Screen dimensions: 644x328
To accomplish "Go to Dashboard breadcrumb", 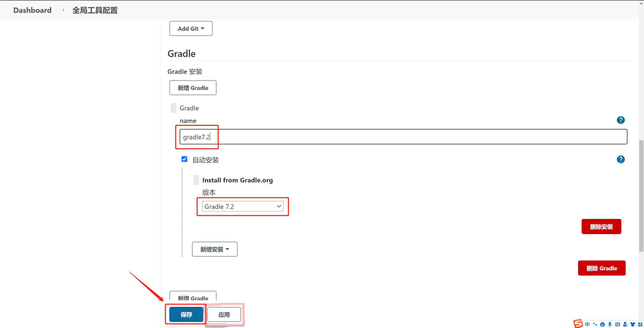I will click(32, 10).
